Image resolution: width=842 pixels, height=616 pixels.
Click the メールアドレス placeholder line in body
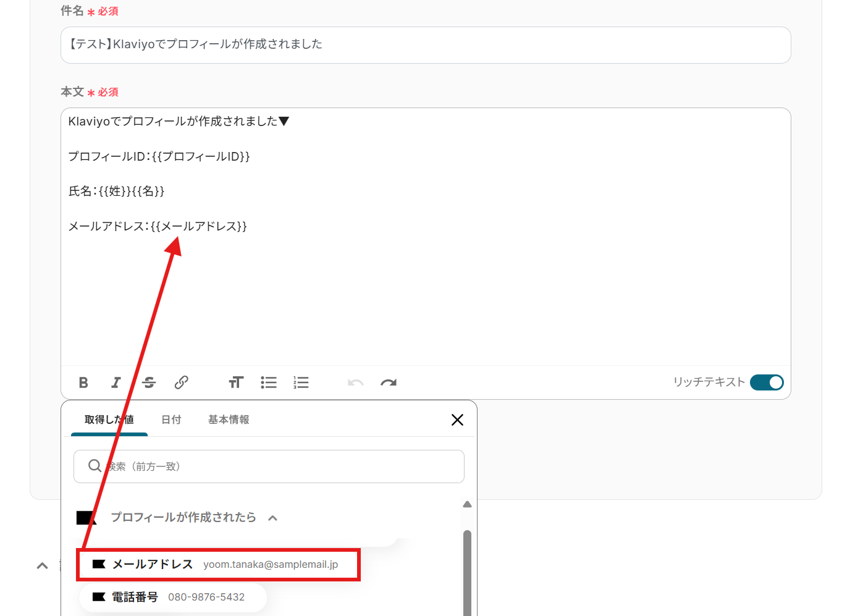point(158,226)
